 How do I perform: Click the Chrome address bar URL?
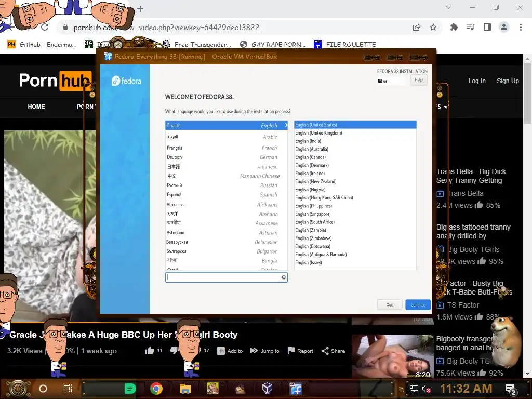166,28
